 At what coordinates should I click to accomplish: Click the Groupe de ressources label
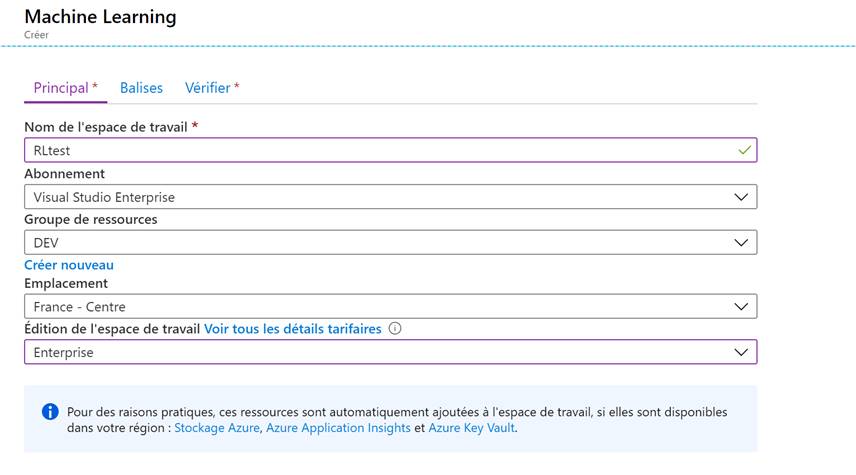(91, 219)
